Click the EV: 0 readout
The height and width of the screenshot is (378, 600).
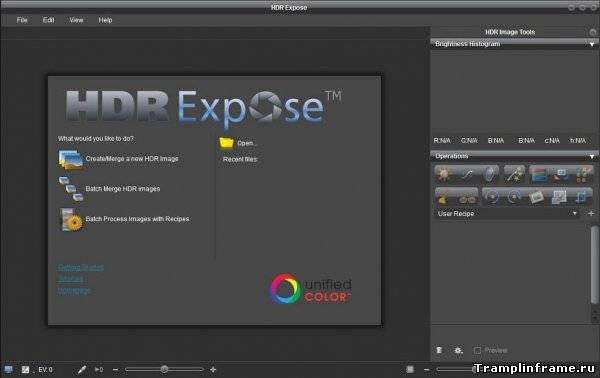click(x=46, y=370)
